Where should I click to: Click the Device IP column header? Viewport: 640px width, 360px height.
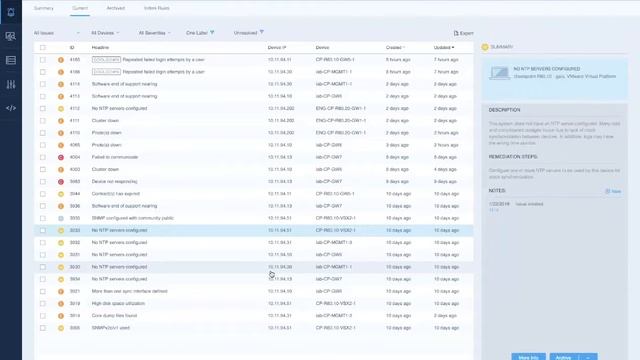click(277, 48)
